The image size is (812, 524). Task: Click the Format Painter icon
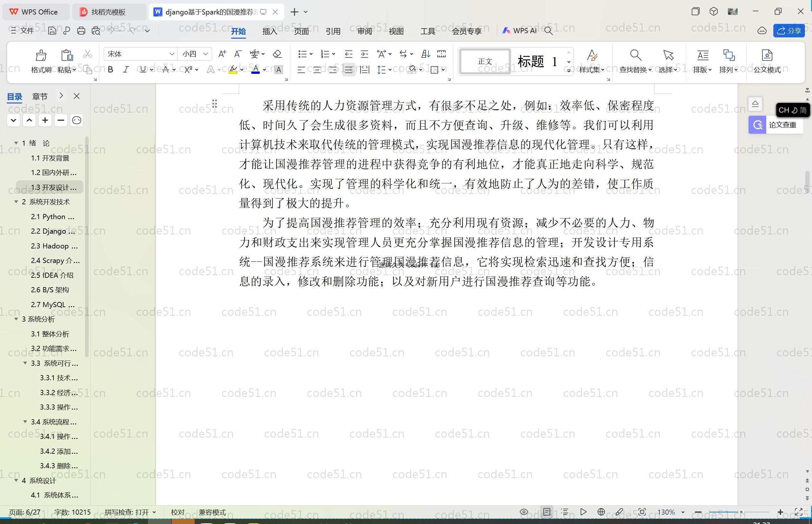41,55
